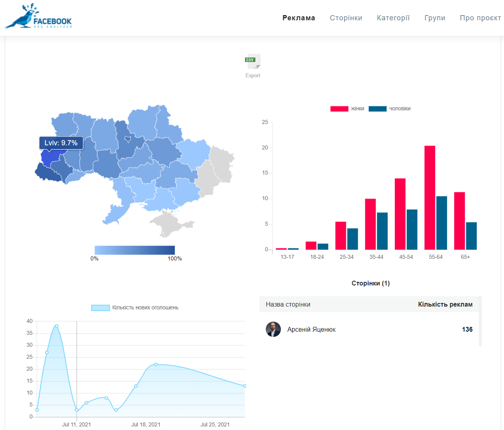Image resolution: width=504 pixels, height=430 pixels.
Task: Click the 65+ men bar
Action: pos(471,236)
